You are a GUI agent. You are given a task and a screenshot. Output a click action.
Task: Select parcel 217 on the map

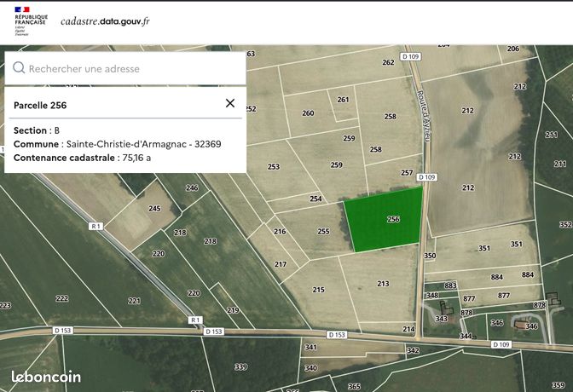[281, 264]
